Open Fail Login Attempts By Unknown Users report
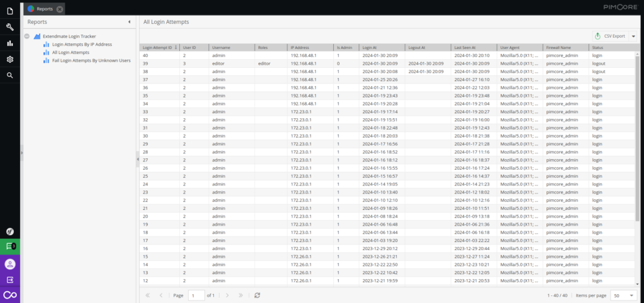 [x=92, y=60]
